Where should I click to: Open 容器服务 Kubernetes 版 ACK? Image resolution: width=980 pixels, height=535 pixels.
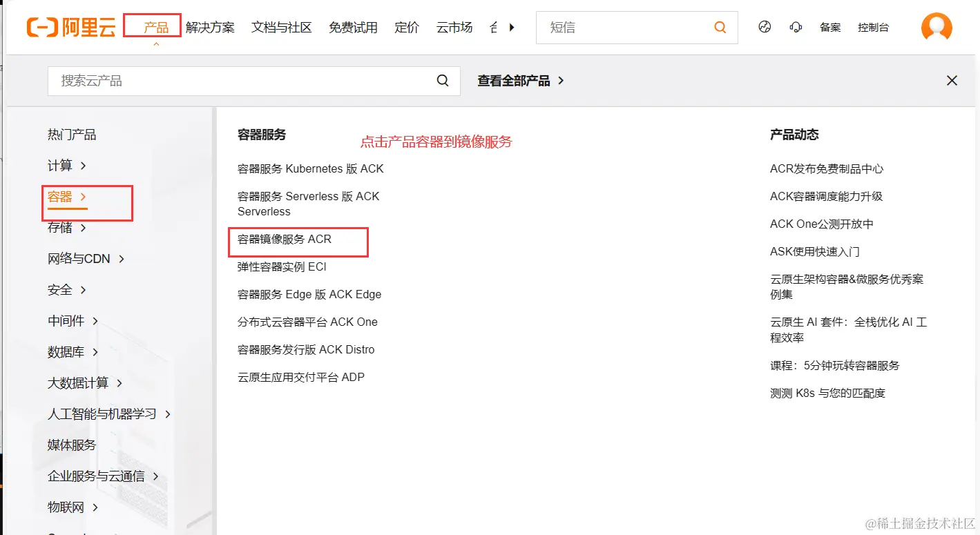click(x=311, y=168)
